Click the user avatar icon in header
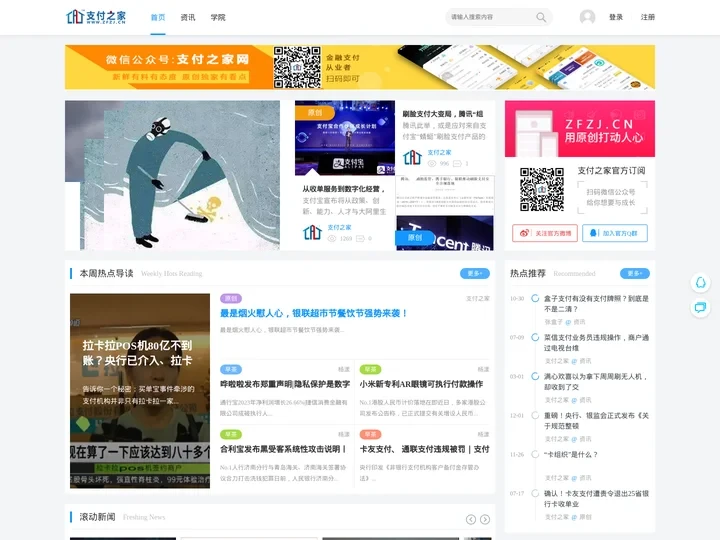This screenshot has height=540, width=720. [x=587, y=17]
